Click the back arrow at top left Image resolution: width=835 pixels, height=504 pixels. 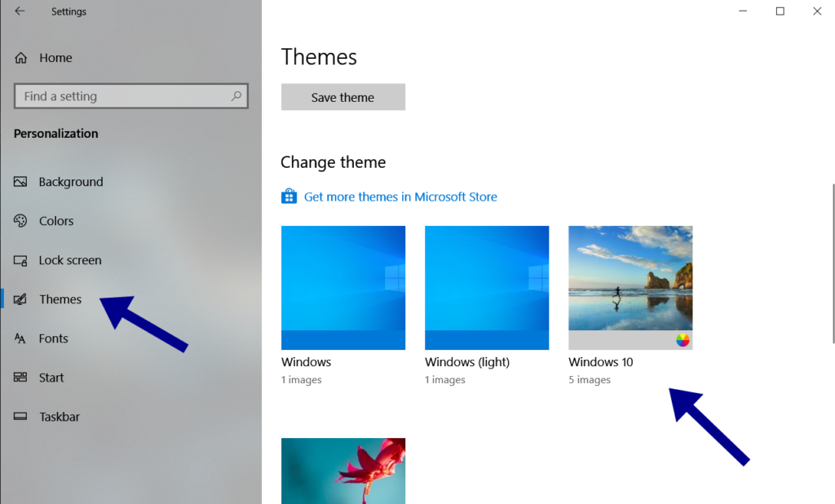pyautogui.click(x=18, y=11)
